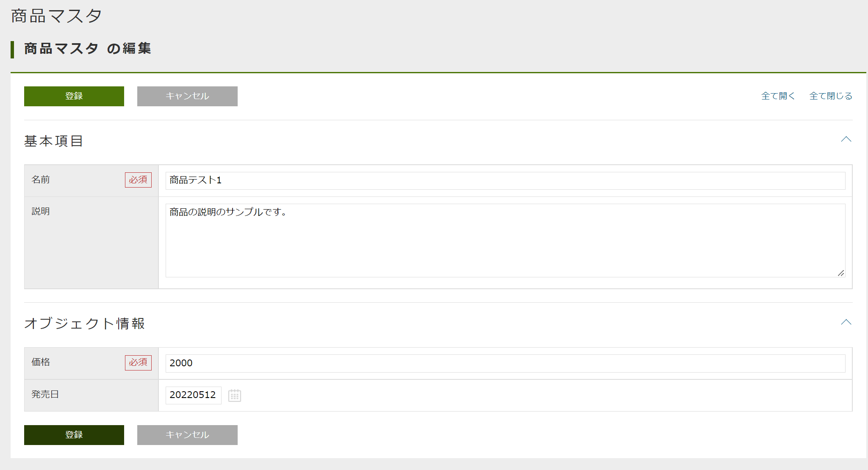The height and width of the screenshot is (470, 868).
Task: Click the 商品マスタ の編集 section title
Action: pyautogui.click(x=86, y=49)
